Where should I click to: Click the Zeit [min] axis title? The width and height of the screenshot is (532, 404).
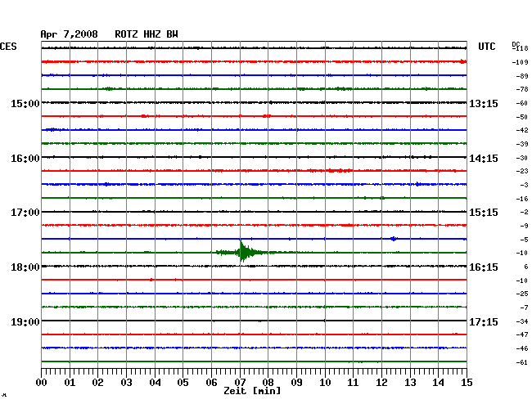coord(252,391)
